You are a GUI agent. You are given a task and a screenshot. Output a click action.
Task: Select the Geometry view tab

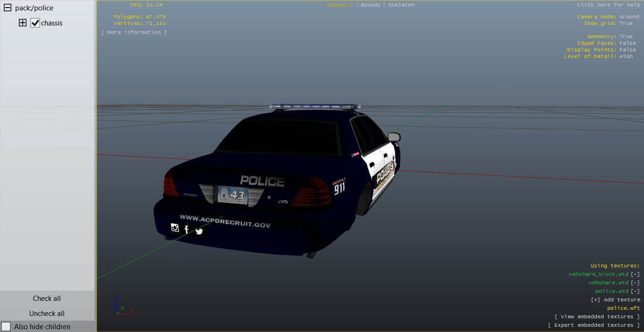coord(339,5)
